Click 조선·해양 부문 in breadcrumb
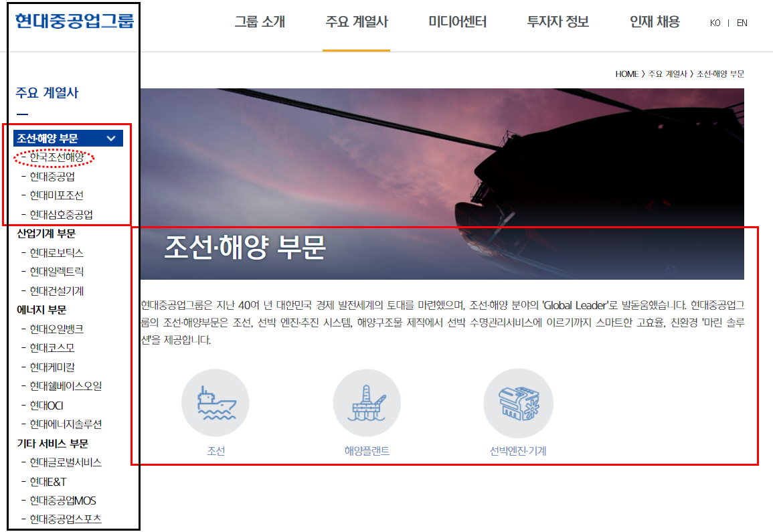The width and height of the screenshot is (773, 532). pyautogui.click(x=720, y=74)
